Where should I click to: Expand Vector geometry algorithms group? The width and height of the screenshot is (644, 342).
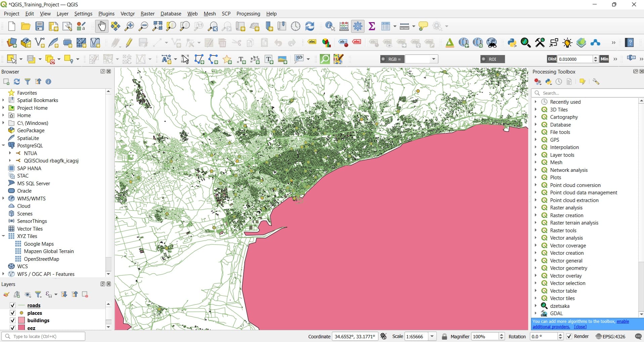pyautogui.click(x=536, y=268)
